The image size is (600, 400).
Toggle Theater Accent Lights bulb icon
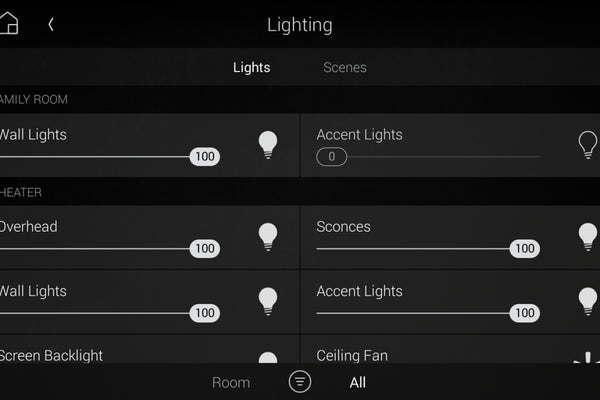(588, 301)
